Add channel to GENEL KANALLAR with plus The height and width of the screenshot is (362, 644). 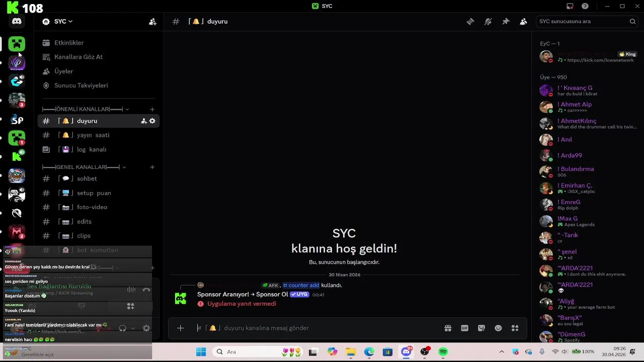coord(152,167)
